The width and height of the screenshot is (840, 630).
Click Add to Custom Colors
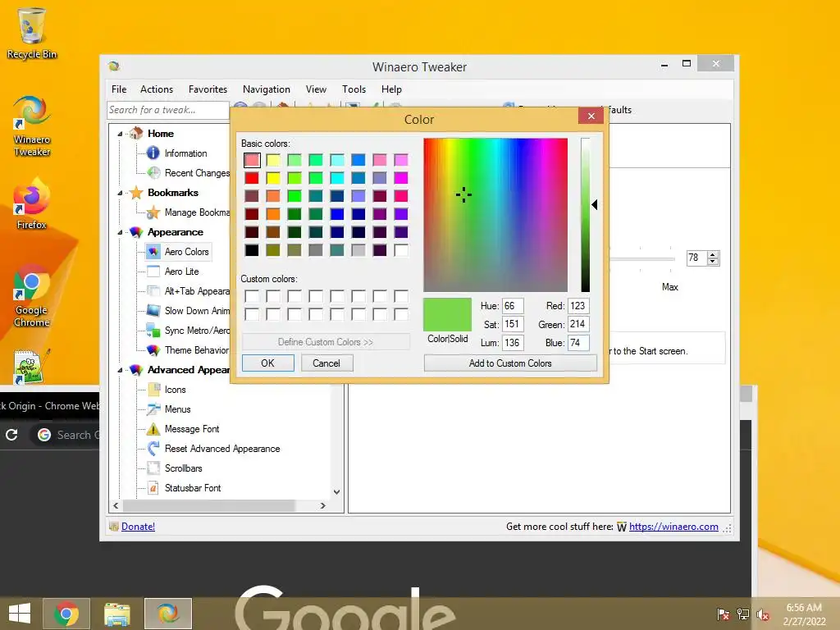(510, 363)
